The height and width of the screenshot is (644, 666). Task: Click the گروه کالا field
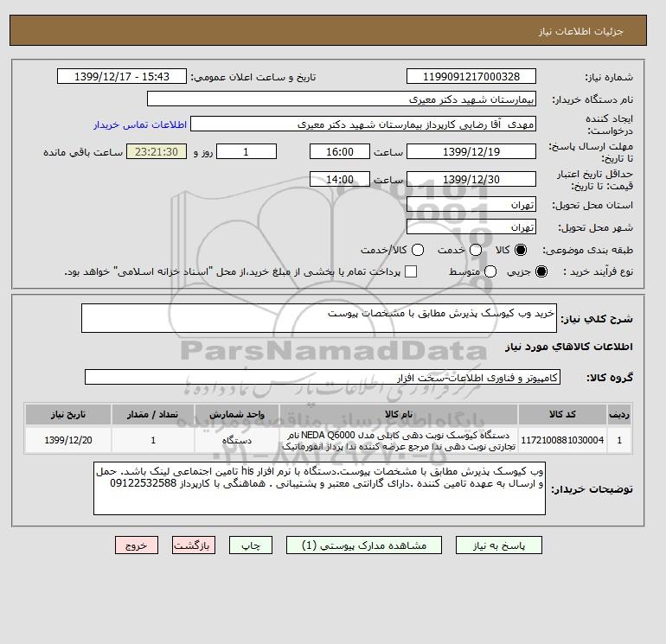pyautogui.click(x=323, y=377)
